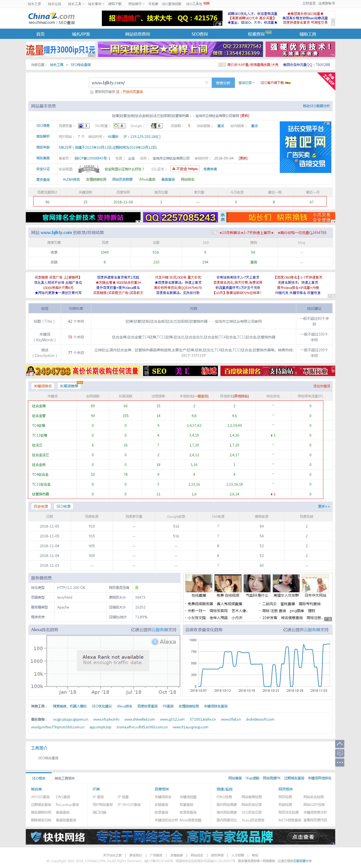The height and width of the screenshot is (868, 361).
Task: Toggle the 更新网页缓存 checkbox
Action: tap(92, 92)
